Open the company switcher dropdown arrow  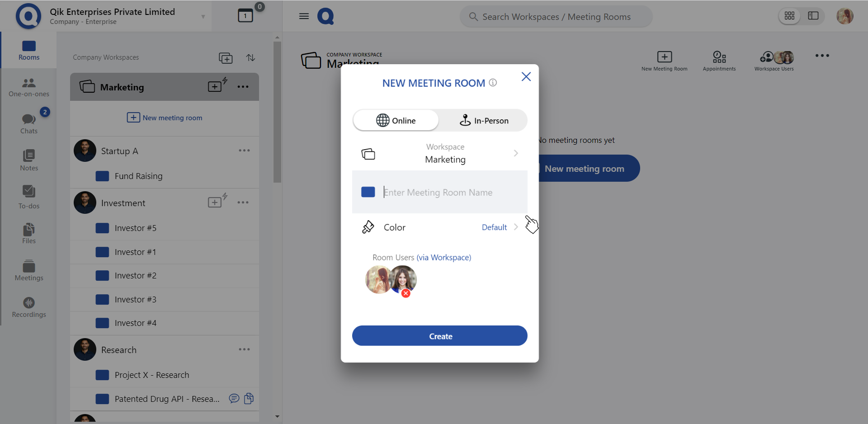pos(203,17)
